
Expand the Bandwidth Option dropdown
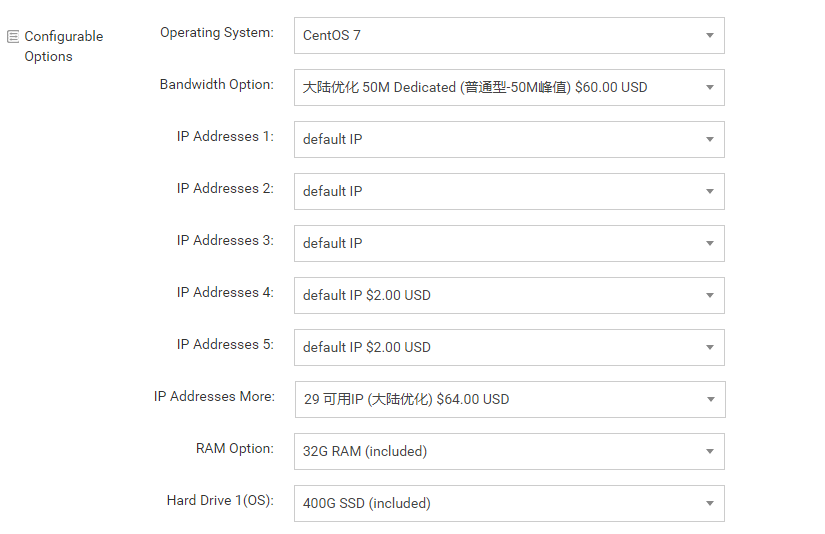tap(508, 87)
